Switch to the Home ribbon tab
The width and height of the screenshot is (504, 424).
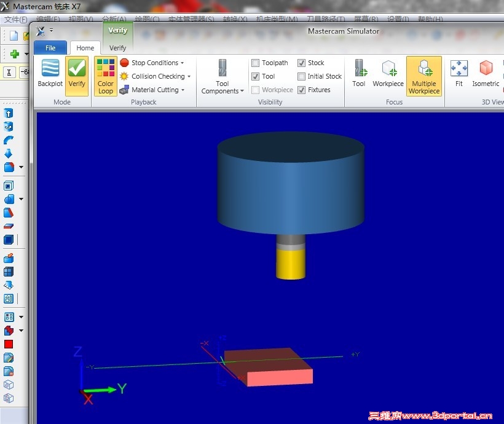pyautogui.click(x=85, y=48)
